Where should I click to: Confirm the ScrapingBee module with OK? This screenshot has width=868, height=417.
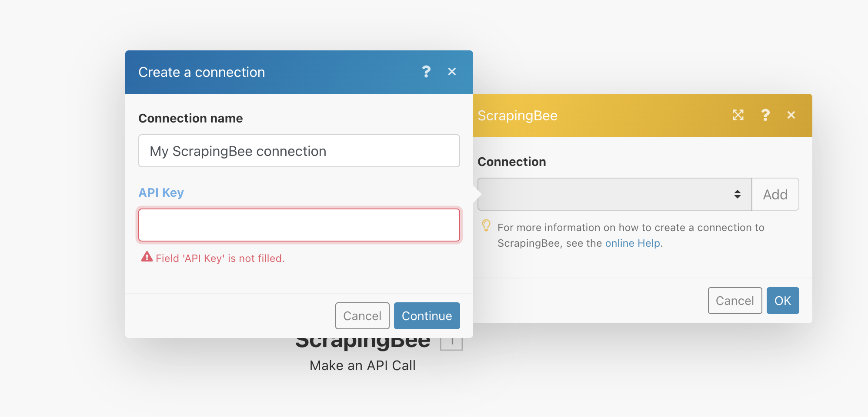coord(783,300)
